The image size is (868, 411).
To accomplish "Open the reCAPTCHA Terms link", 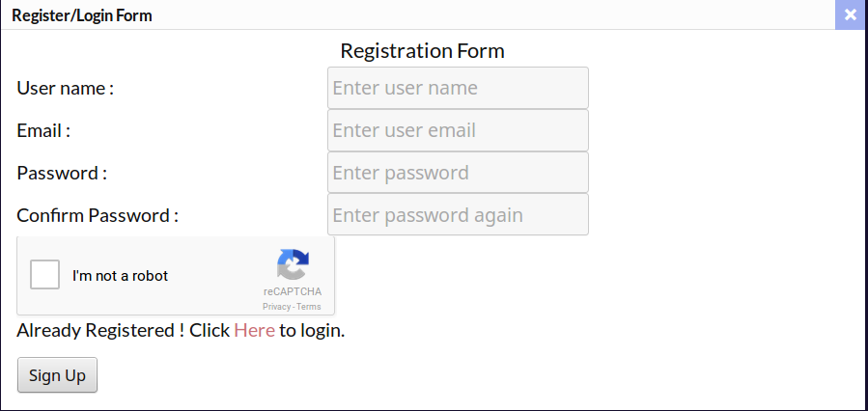I will pos(309,307).
